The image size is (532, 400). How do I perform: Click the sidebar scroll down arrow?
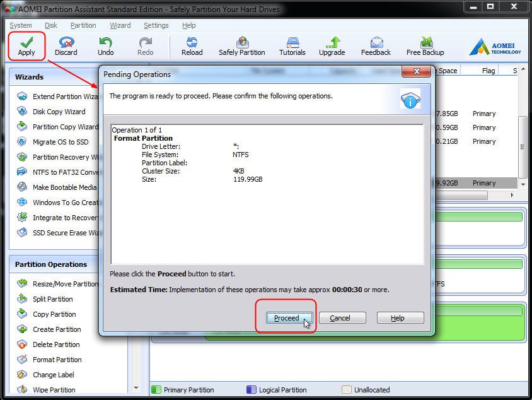[x=136, y=388]
